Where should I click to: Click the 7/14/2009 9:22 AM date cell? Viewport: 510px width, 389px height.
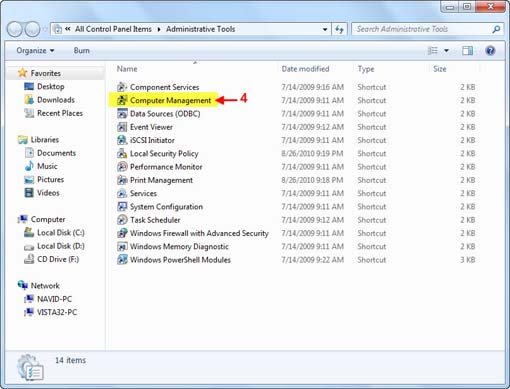pyautogui.click(x=312, y=260)
